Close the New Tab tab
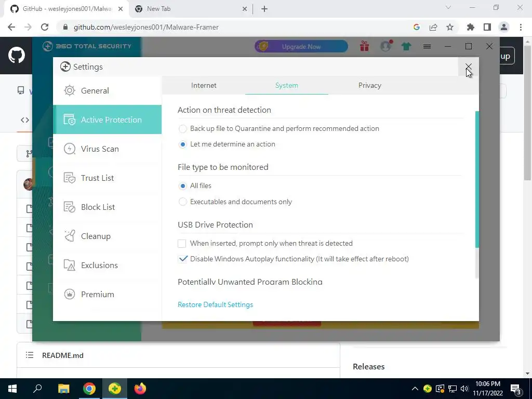The height and width of the screenshot is (399, 532). 245,9
